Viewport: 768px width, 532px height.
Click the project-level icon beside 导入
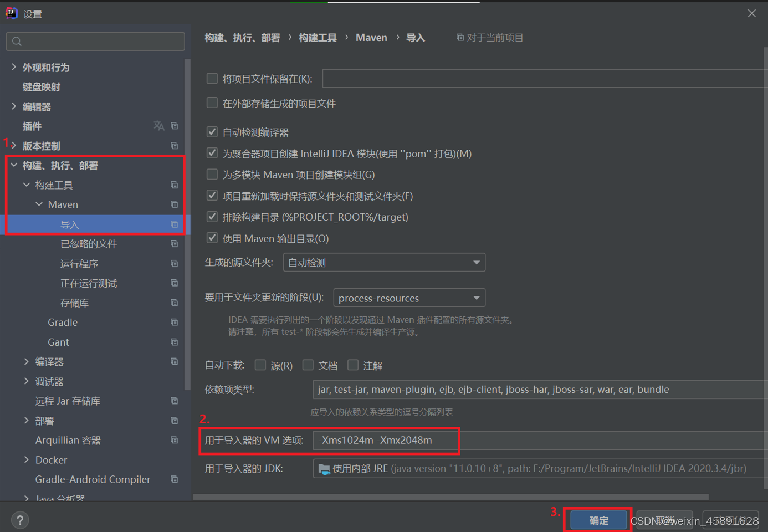click(174, 224)
